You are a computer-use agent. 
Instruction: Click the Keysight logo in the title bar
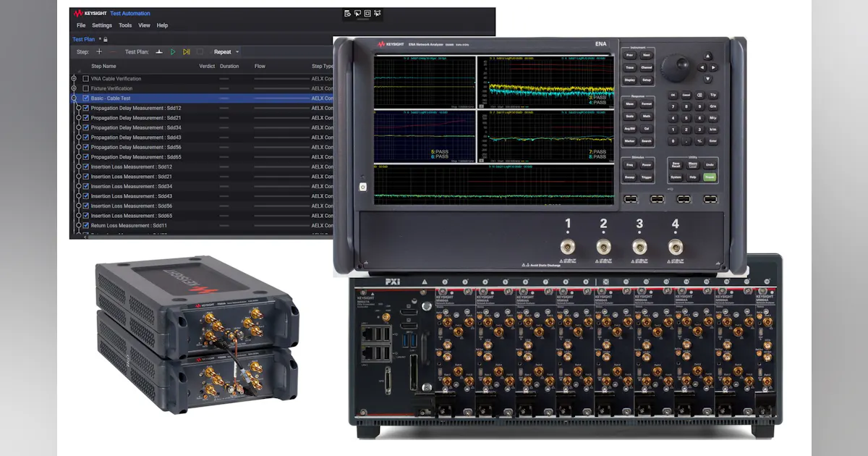91,13
